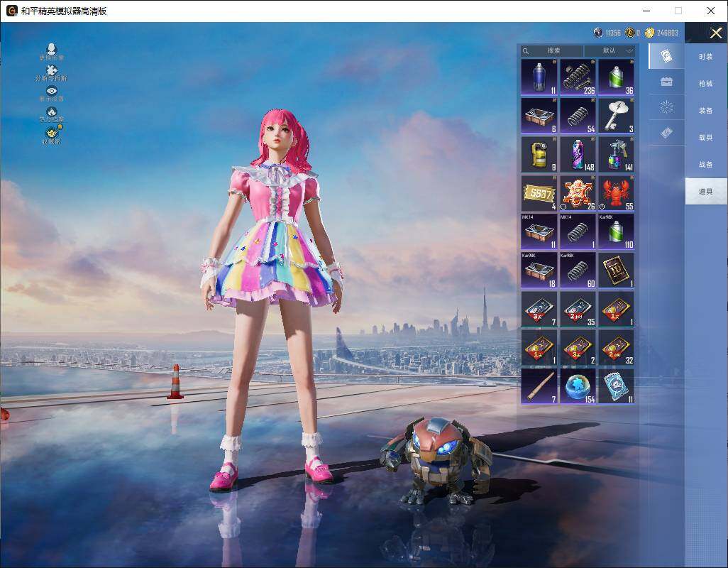Select the yellow smoke grenade item
The image size is (728, 568).
(x=539, y=154)
